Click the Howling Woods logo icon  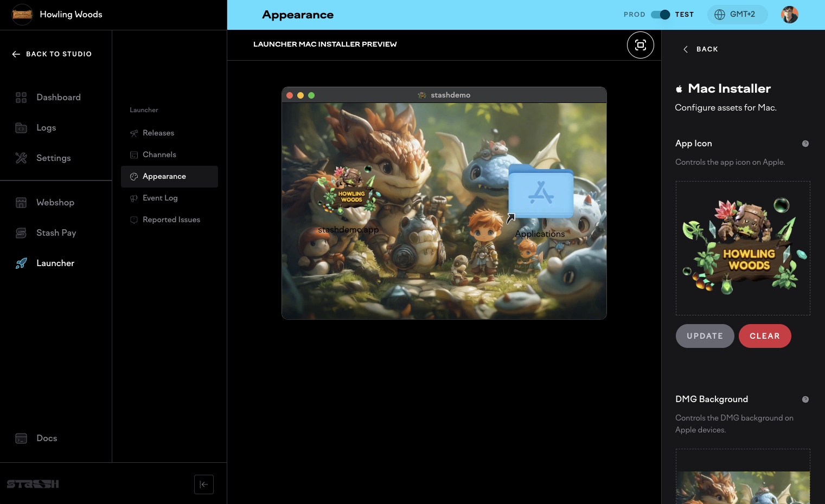22,15
